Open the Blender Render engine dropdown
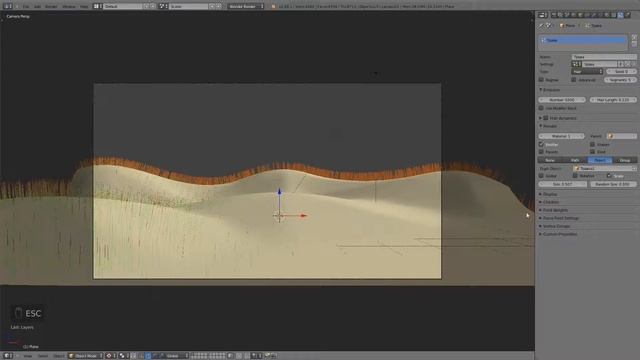 pyautogui.click(x=246, y=6)
